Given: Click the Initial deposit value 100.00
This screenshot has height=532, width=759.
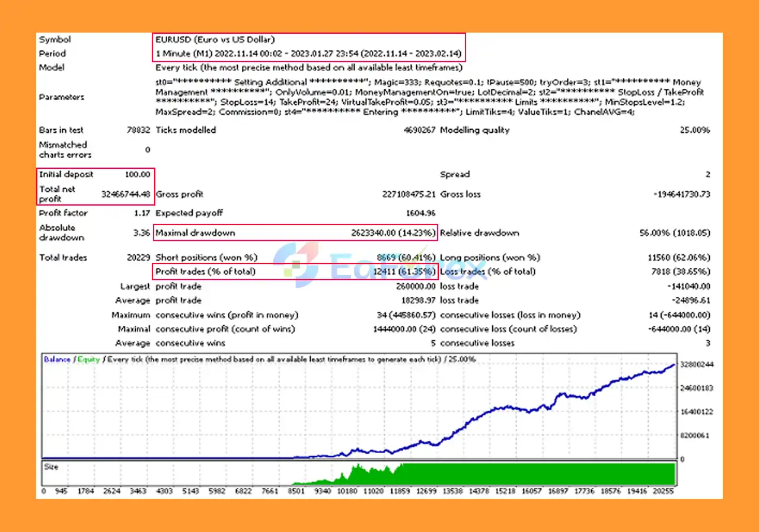Looking at the screenshot, I should 138,174.
